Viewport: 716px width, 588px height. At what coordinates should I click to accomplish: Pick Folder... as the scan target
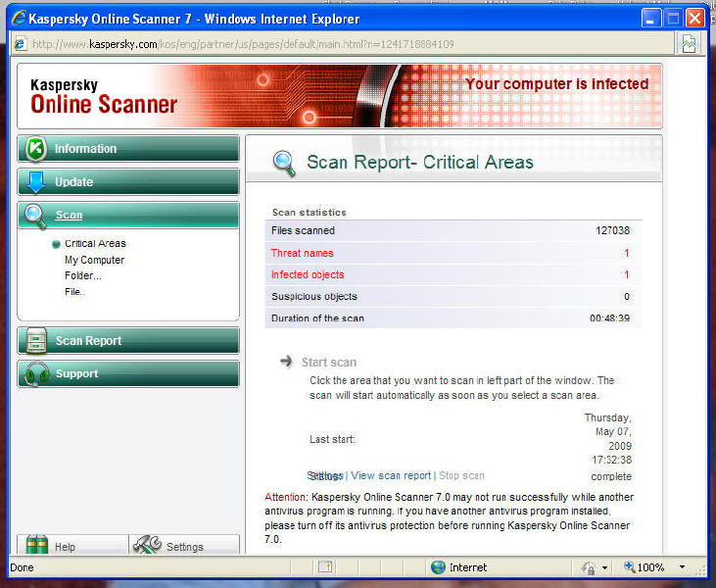(82, 276)
